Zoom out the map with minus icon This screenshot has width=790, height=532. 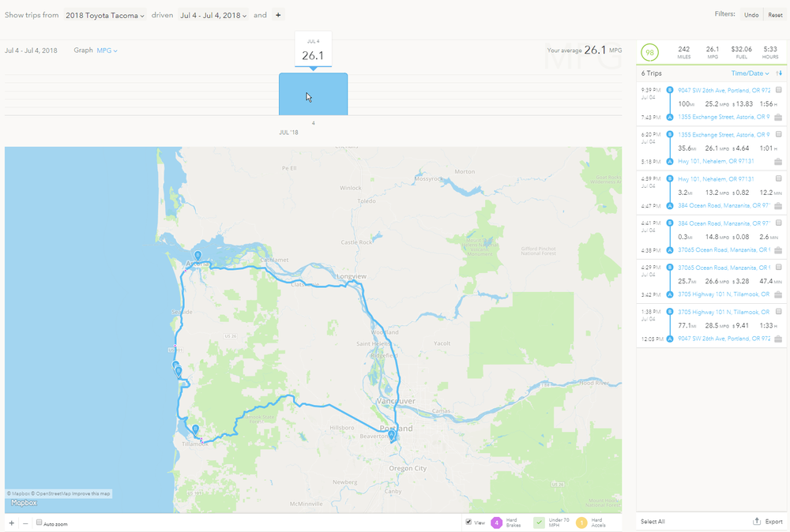click(24, 523)
